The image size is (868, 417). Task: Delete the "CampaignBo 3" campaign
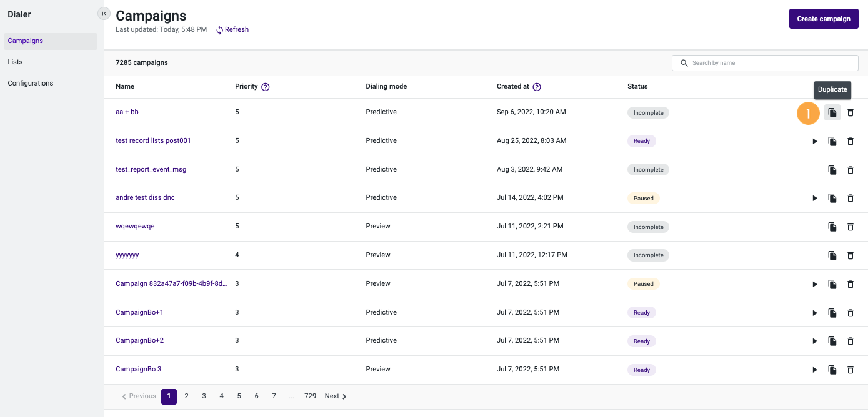click(x=850, y=370)
